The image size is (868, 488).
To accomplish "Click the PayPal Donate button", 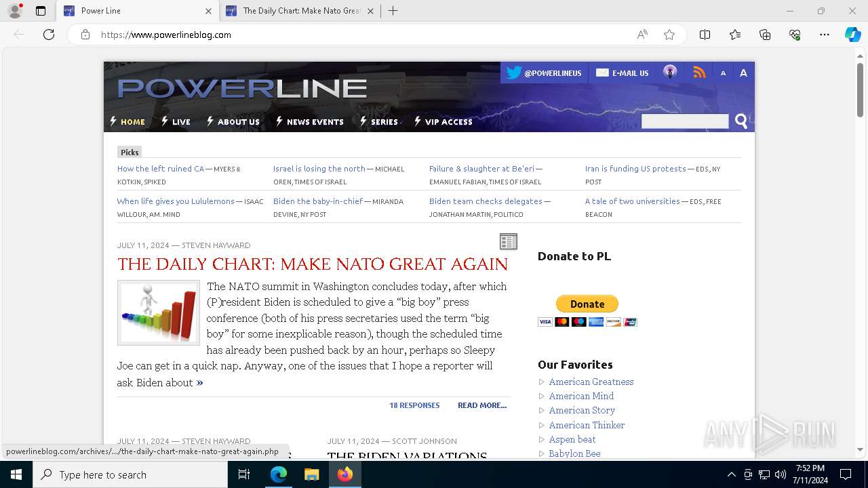I will [587, 304].
